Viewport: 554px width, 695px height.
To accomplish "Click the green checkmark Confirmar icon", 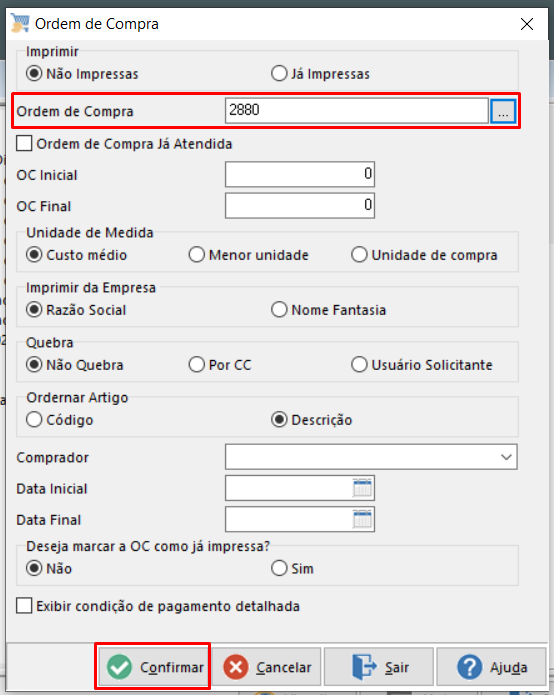I will [x=119, y=667].
